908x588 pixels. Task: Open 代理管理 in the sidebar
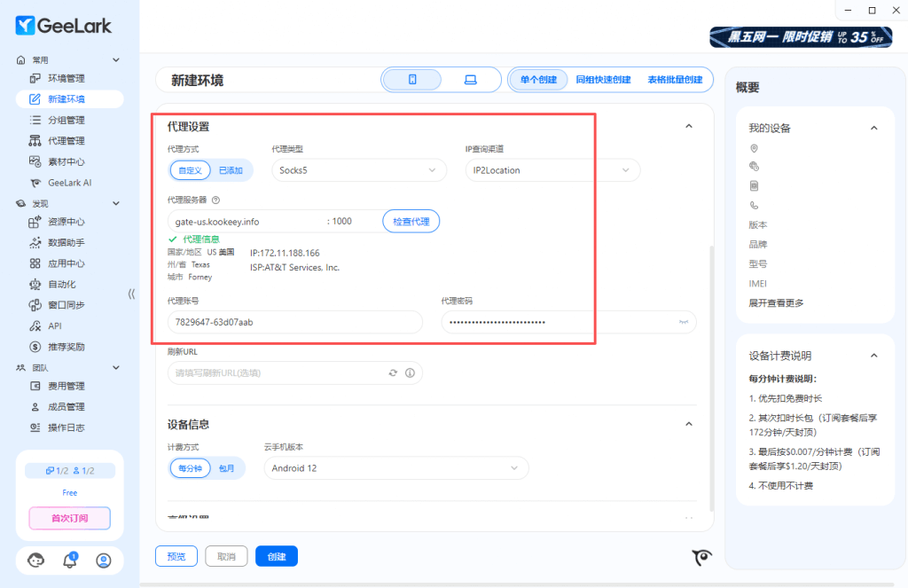[67, 140]
